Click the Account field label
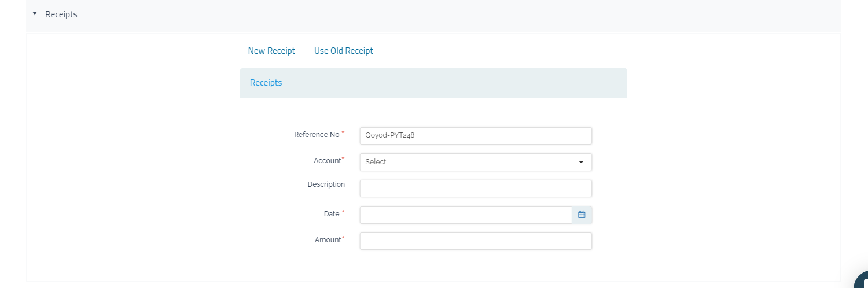Viewport: 868px width, 288px height. [x=328, y=161]
